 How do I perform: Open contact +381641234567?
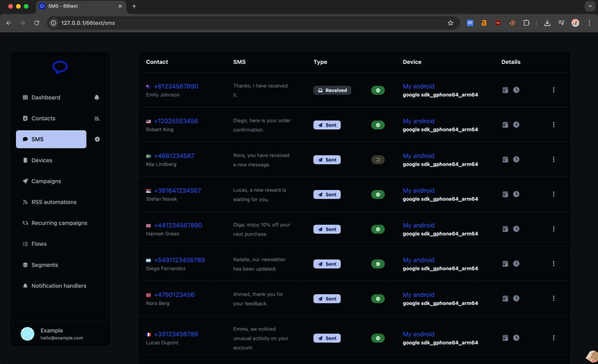(177, 190)
